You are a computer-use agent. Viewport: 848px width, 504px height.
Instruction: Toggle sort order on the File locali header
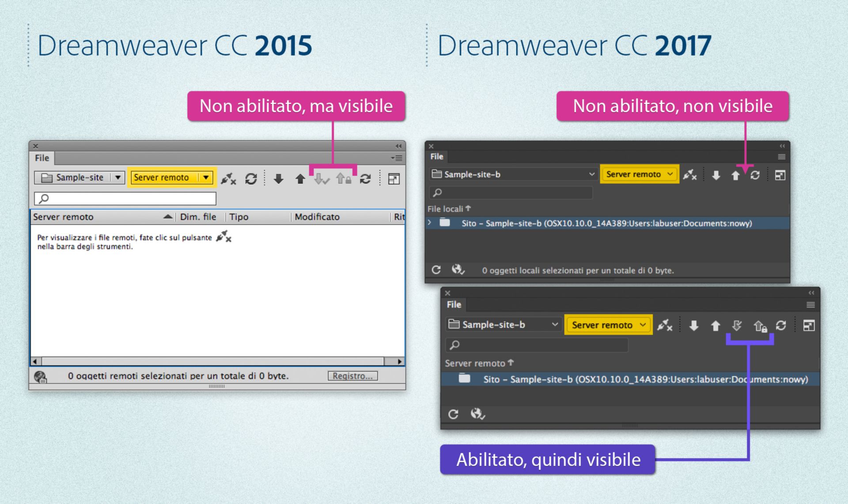point(447,208)
